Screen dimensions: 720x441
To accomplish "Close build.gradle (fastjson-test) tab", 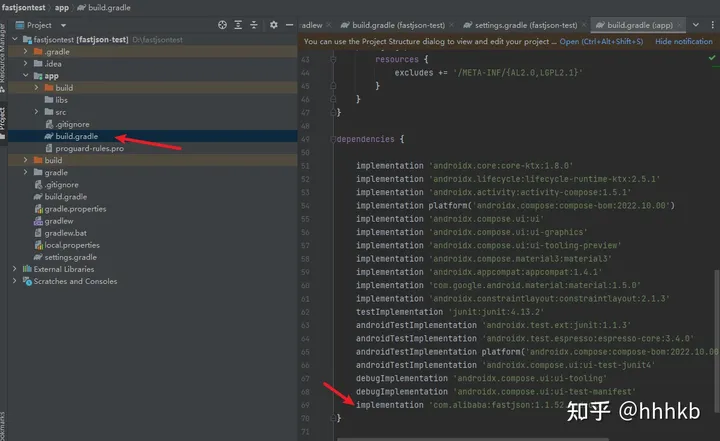I will click(x=451, y=25).
